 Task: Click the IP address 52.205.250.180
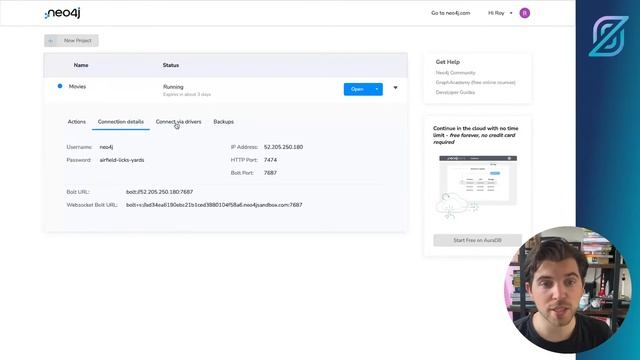(283, 147)
